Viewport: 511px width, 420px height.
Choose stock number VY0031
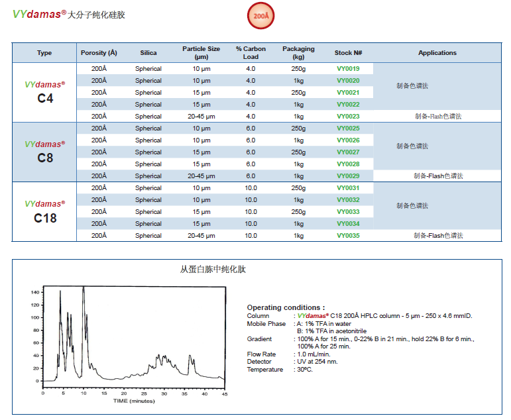pyautogui.click(x=348, y=188)
